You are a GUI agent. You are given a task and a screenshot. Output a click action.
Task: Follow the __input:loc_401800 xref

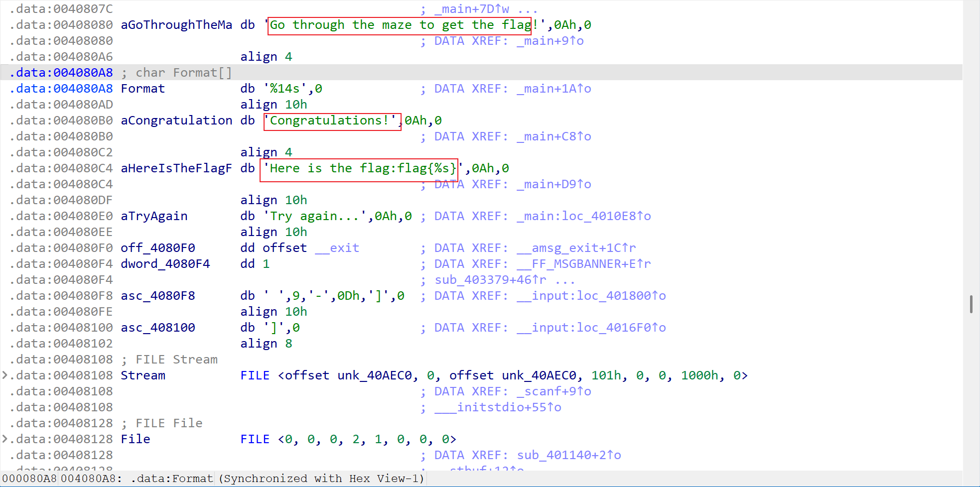[591, 296]
